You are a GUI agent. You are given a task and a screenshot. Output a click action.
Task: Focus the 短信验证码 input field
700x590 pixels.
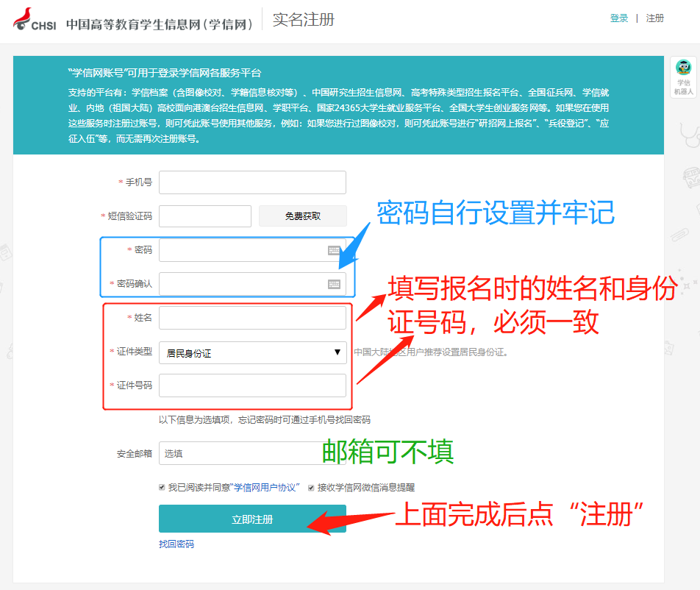[x=205, y=216]
